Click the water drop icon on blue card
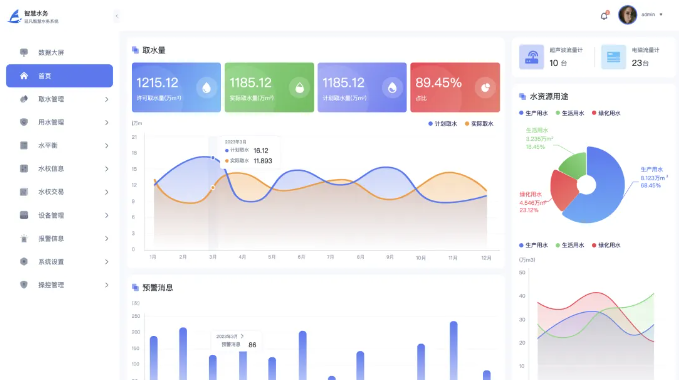This screenshot has width=679, height=380. point(206,87)
